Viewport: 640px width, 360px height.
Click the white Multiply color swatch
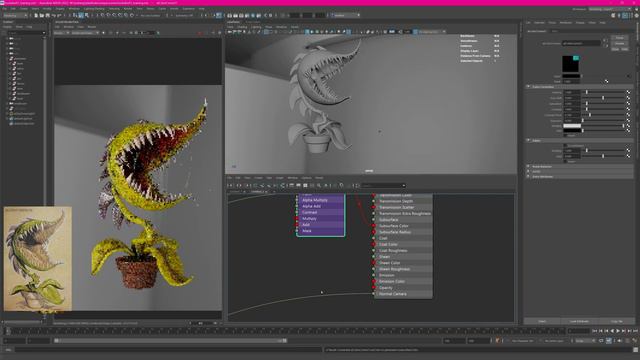pyautogui.click(x=572, y=126)
